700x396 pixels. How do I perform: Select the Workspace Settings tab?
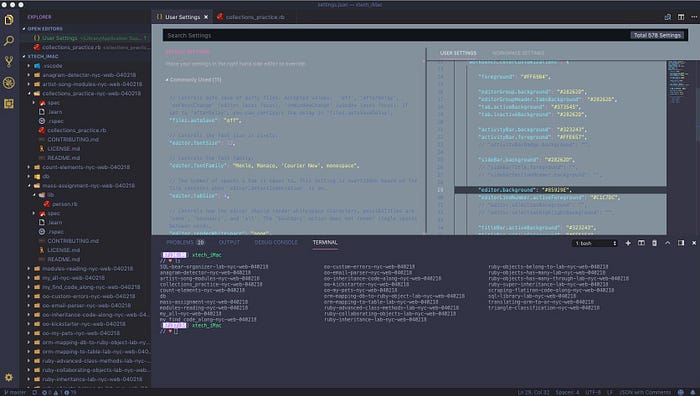(518, 53)
